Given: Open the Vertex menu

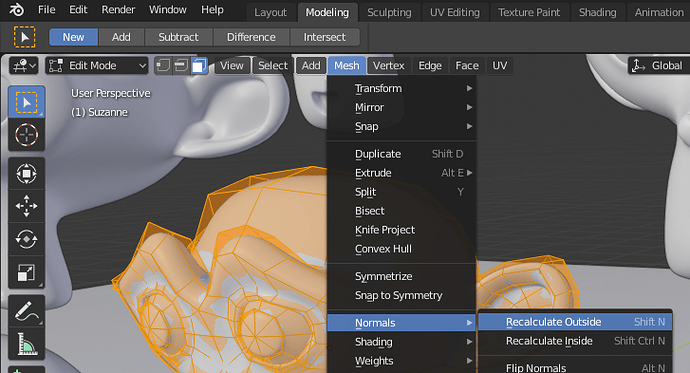Looking at the screenshot, I should (x=389, y=66).
